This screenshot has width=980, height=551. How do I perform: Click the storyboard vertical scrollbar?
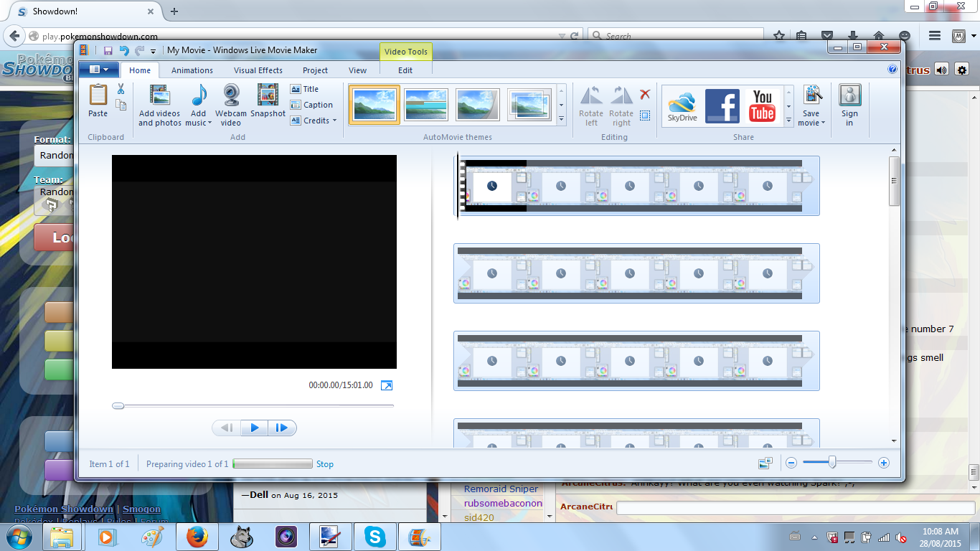[894, 181]
